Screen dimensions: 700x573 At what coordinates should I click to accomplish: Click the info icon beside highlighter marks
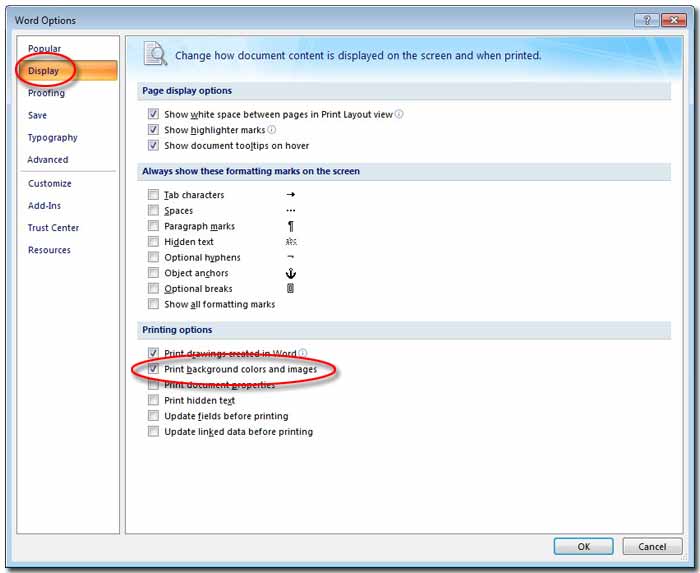pyautogui.click(x=271, y=129)
